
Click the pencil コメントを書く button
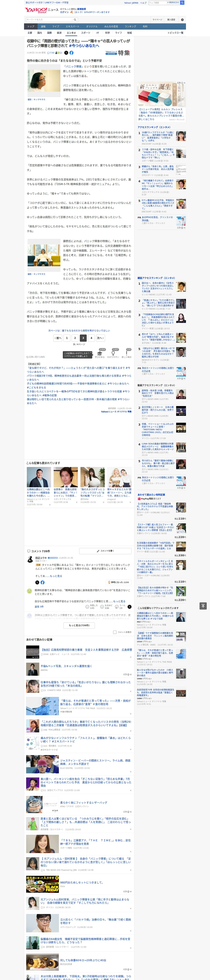pyautogui.click(x=105, y=551)
